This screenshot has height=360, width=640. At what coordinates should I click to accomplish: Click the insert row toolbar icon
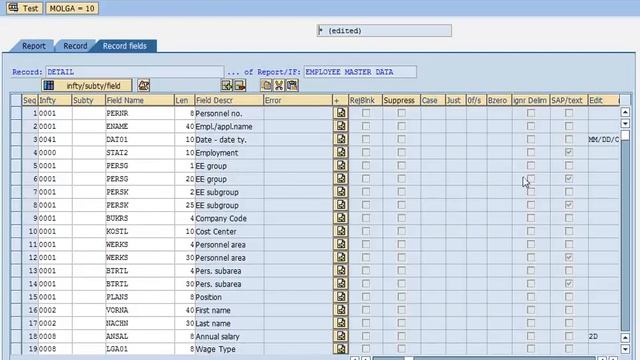tap(227, 85)
